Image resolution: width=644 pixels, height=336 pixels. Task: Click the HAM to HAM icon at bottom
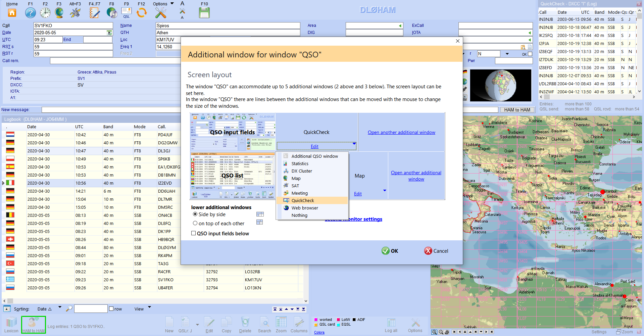[x=33, y=325]
